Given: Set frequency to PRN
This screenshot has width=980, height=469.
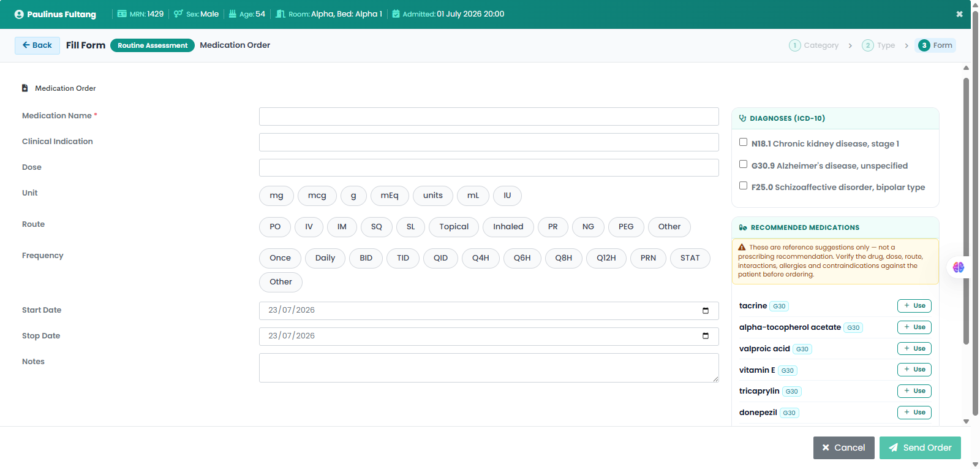Looking at the screenshot, I should click(x=648, y=258).
